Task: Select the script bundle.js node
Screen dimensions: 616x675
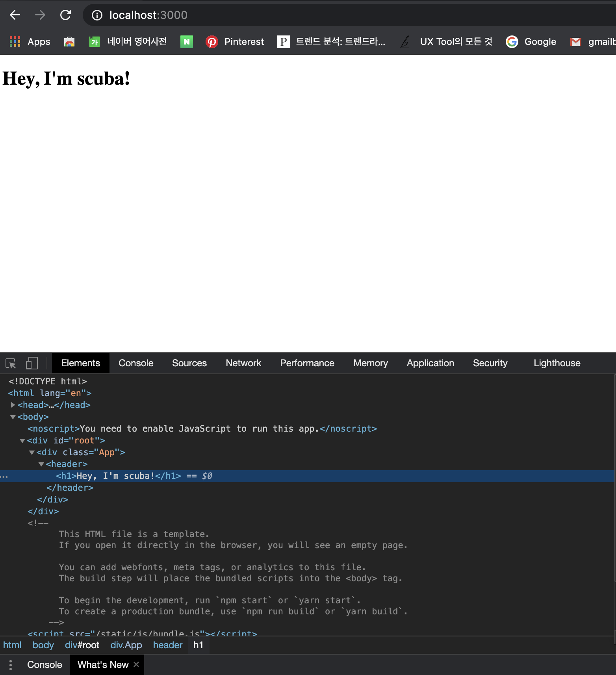Action: click(142, 633)
